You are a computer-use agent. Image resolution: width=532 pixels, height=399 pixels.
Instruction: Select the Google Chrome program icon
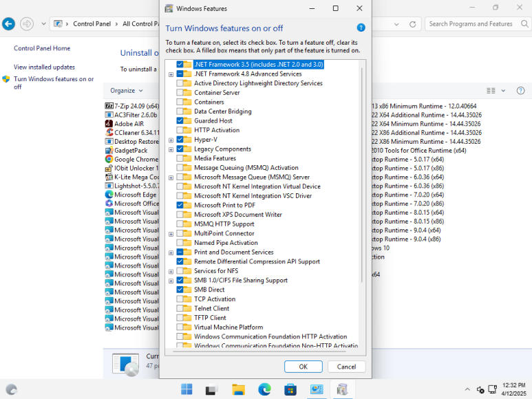pyautogui.click(x=109, y=159)
